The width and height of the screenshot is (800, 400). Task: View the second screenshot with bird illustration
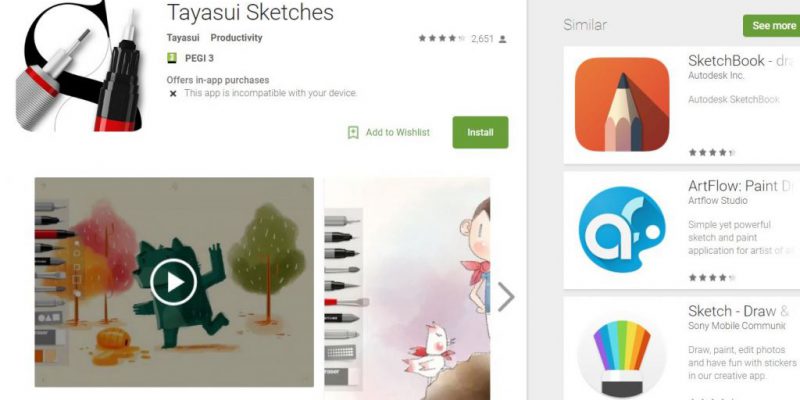(x=407, y=289)
